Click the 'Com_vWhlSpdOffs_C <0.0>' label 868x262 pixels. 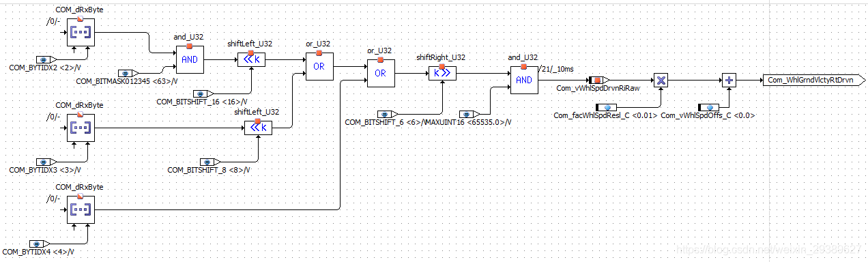click(708, 116)
